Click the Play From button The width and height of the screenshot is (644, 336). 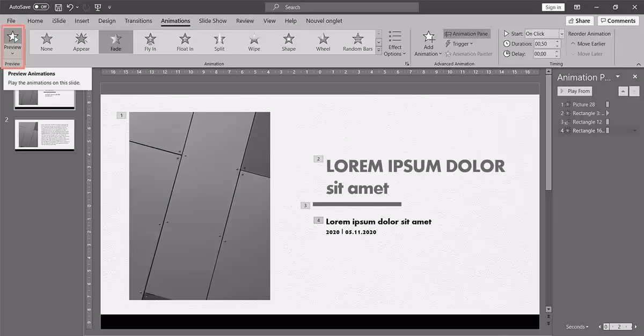coord(574,91)
